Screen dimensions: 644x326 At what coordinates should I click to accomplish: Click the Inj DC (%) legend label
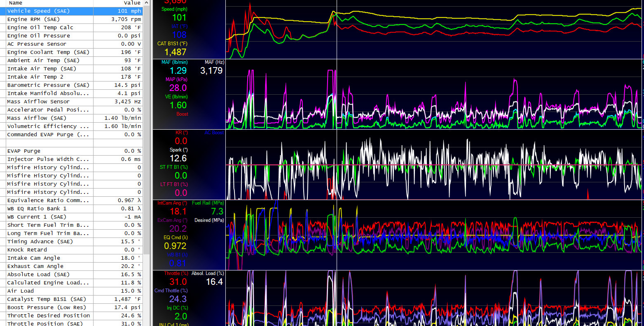pos(177,308)
